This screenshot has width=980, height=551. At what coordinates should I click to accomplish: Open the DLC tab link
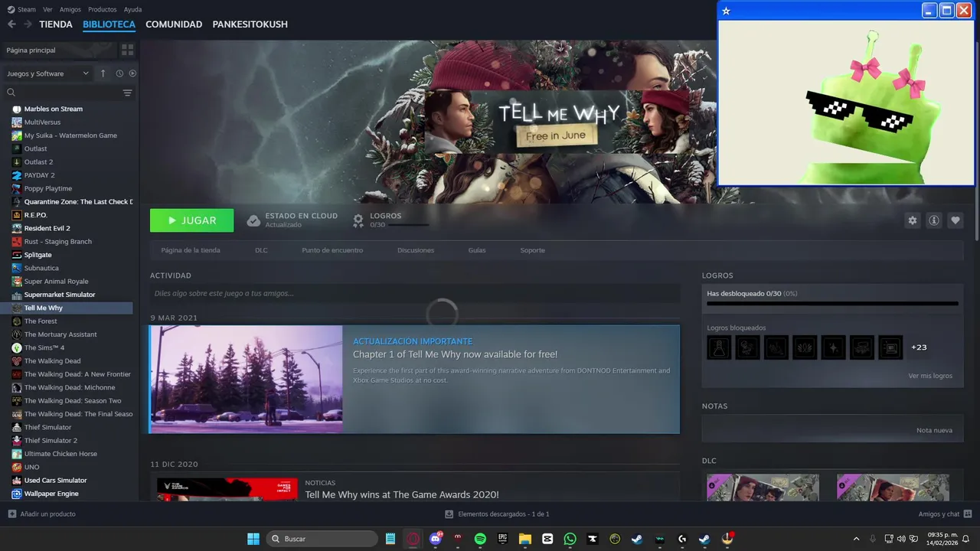261,250
